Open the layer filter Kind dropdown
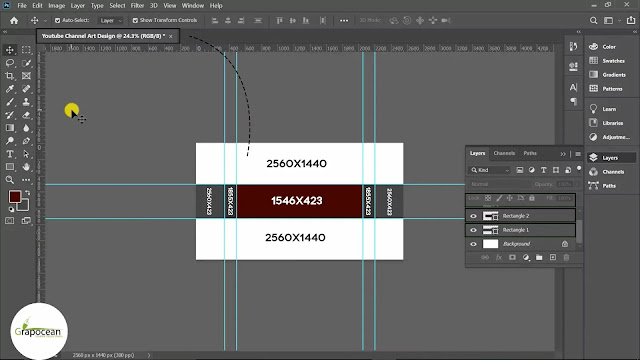This screenshot has height=360, width=640. (490, 170)
